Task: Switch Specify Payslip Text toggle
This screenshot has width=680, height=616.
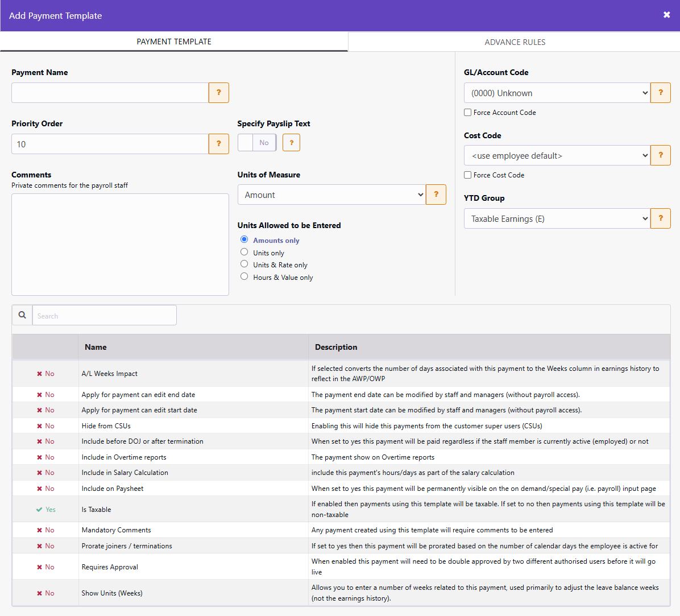Action: coord(257,143)
